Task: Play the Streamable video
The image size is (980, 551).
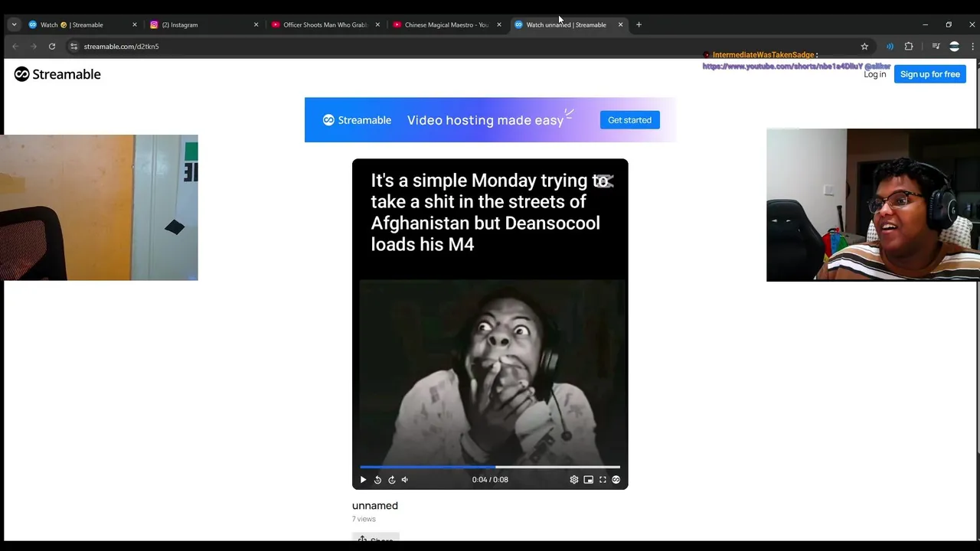Action: (363, 480)
